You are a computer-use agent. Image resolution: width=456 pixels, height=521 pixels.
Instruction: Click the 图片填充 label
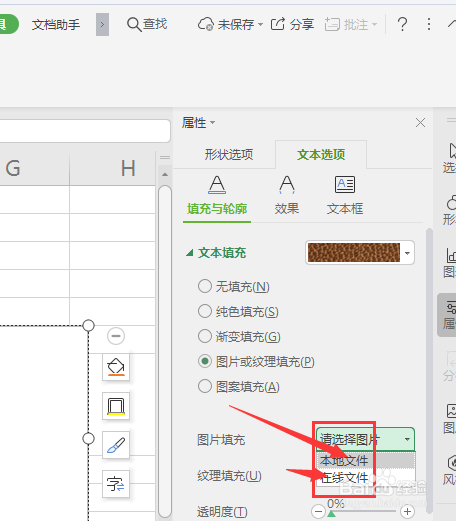pos(221,440)
